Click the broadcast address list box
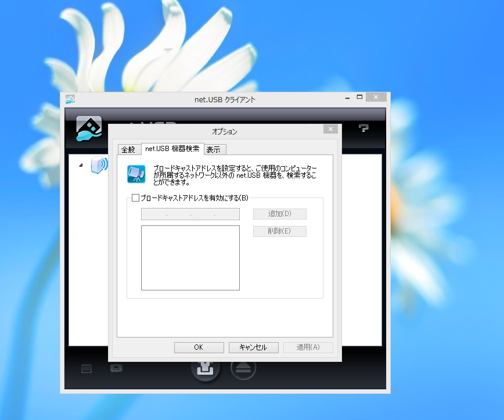The height and width of the screenshot is (420, 504). click(190, 258)
